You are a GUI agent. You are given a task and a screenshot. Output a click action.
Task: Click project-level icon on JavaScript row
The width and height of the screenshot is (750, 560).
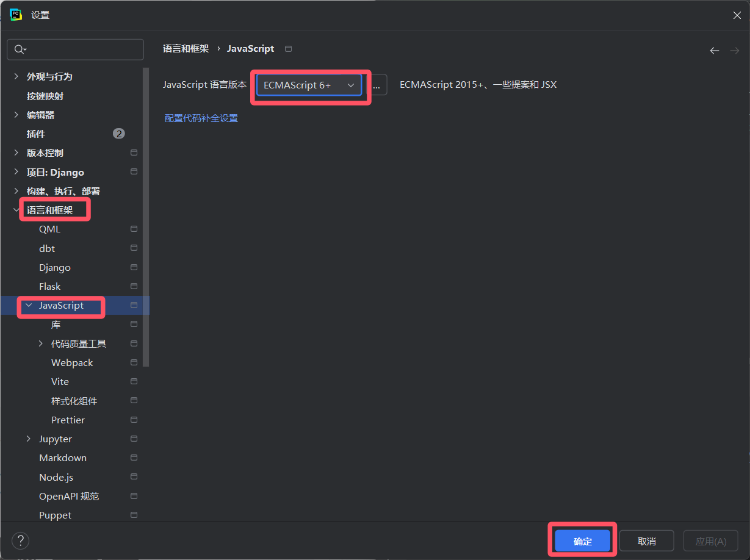pyautogui.click(x=134, y=305)
